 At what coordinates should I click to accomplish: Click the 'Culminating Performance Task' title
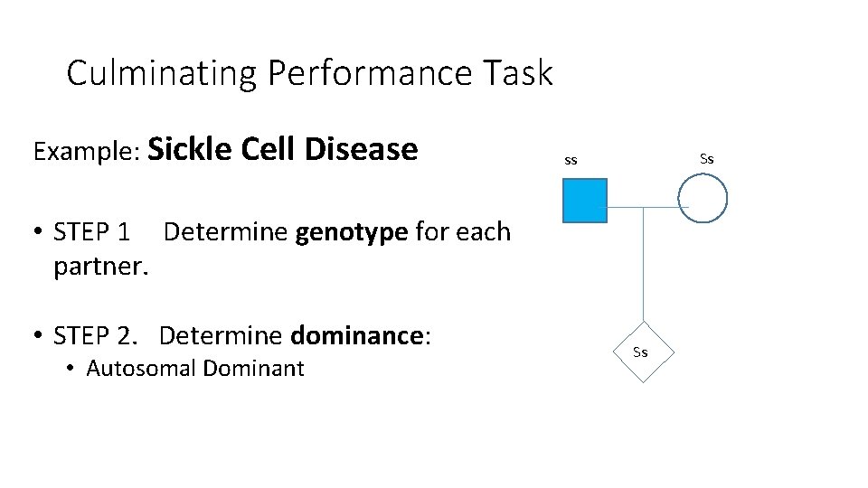pos(309,73)
